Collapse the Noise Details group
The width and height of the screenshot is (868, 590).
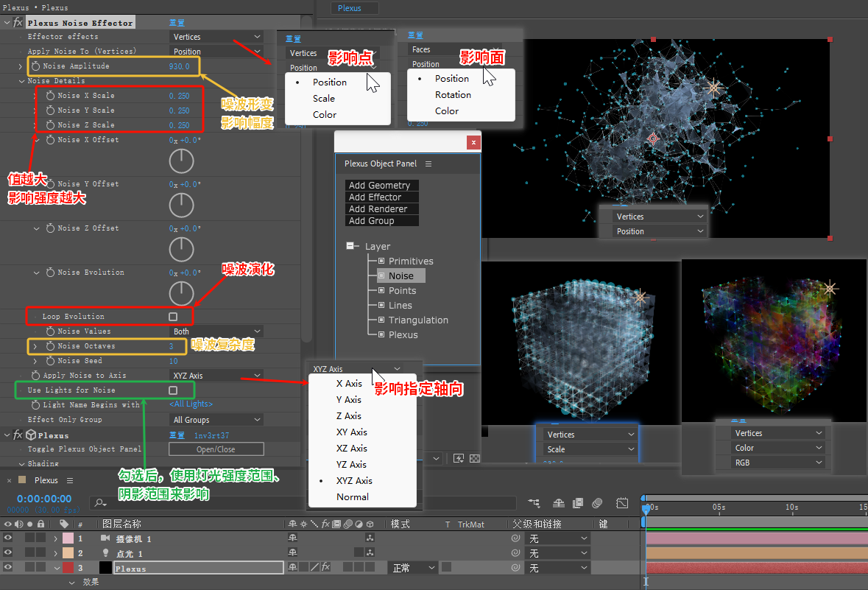pos(21,81)
